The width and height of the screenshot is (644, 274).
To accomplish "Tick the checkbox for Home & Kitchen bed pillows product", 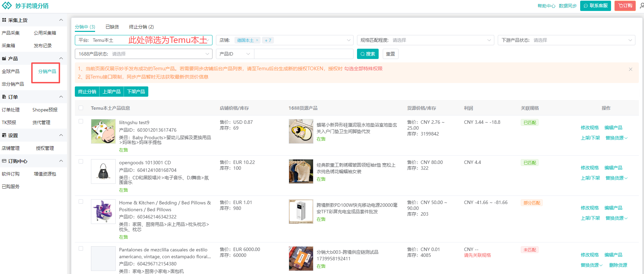I will pyautogui.click(x=81, y=202).
